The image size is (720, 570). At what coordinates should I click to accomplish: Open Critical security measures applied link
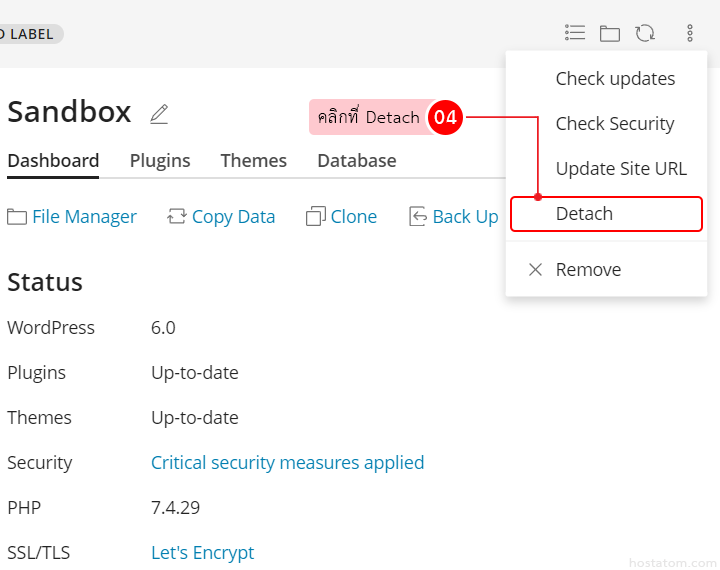287,463
